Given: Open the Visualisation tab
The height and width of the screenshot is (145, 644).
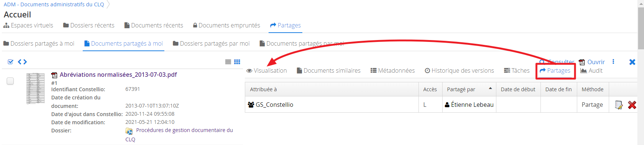Looking at the screenshot, I should (x=267, y=70).
